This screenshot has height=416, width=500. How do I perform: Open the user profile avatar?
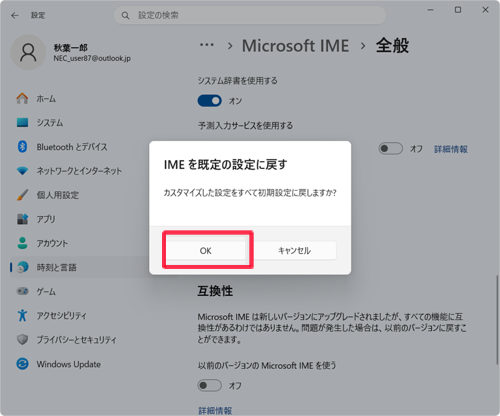point(28,52)
